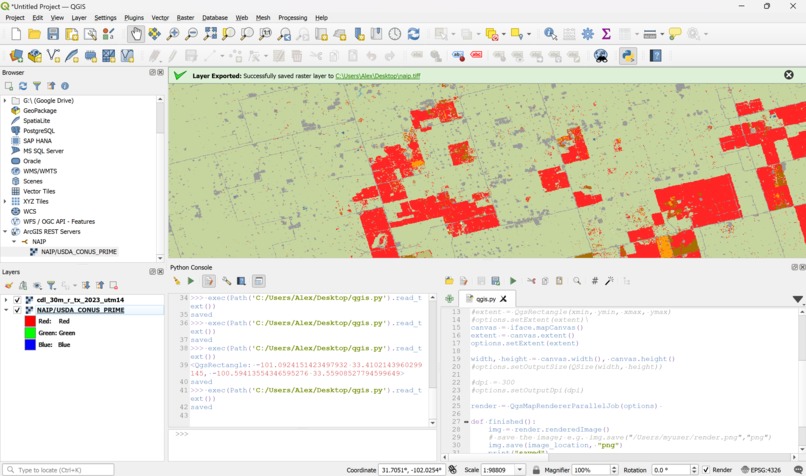Open the Help Contents book icon
The height and width of the screenshot is (476, 806).
pos(655,56)
